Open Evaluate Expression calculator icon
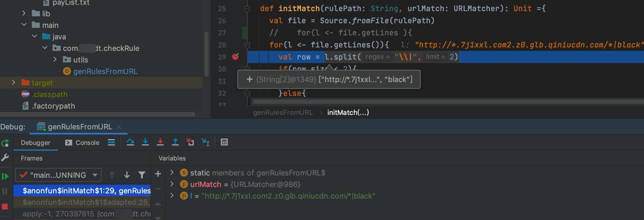Image resolution: width=644 pixels, height=220 pixels. pos(224,142)
